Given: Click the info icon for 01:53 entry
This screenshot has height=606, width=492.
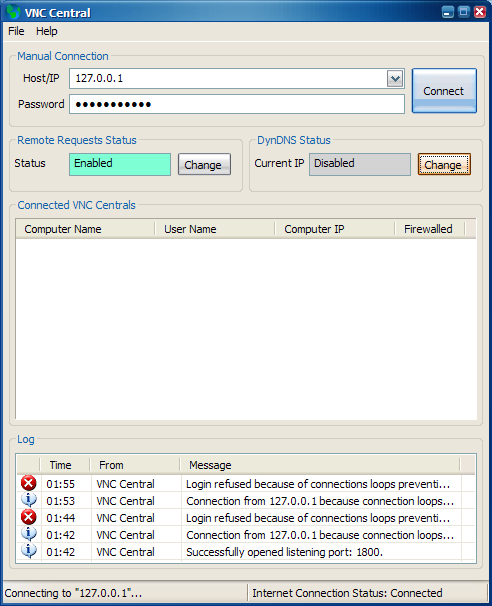Looking at the screenshot, I should 29,500.
